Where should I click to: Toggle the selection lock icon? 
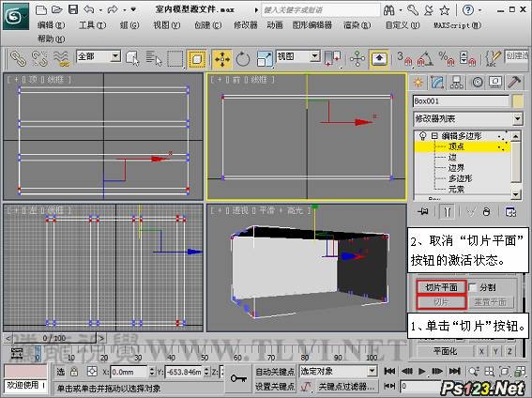click(x=74, y=372)
